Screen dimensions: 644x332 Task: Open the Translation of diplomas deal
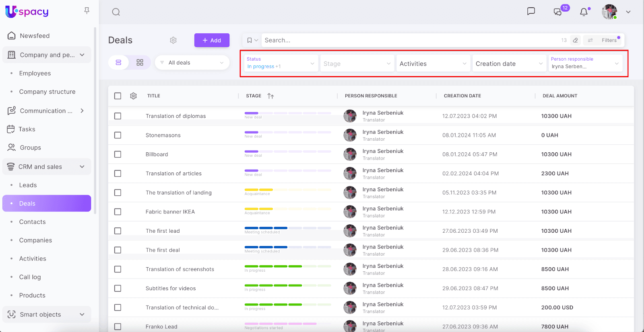pyautogui.click(x=175, y=116)
